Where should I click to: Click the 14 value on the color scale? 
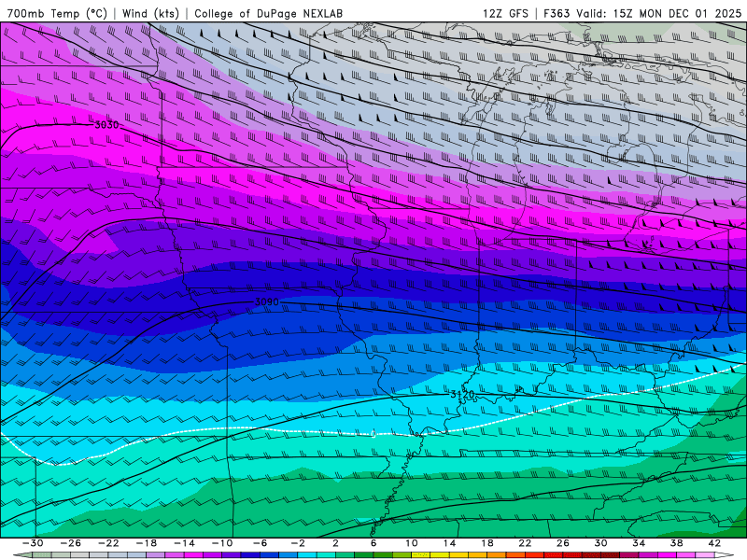click(x=449, y=543)
